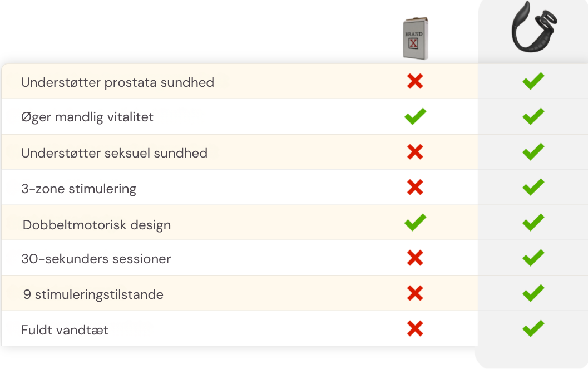Click red X for 9 stimuleringstilstande

[x=415, y=293]
